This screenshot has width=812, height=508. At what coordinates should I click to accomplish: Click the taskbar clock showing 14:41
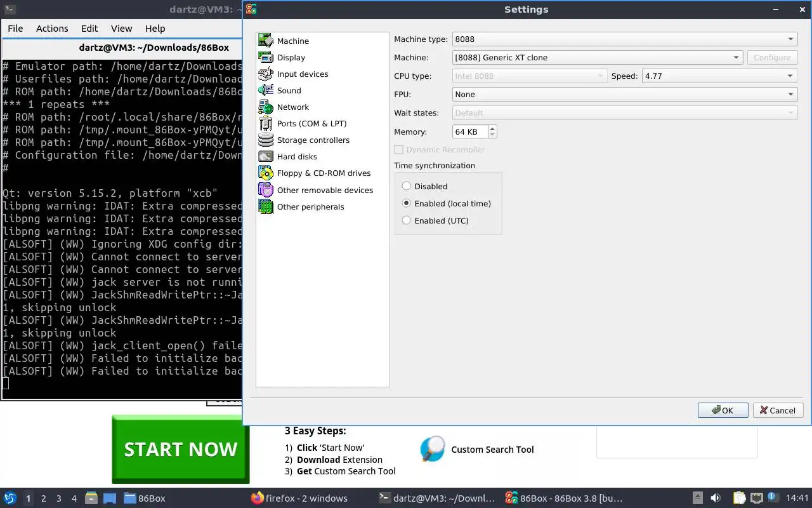tap(797, 498)
